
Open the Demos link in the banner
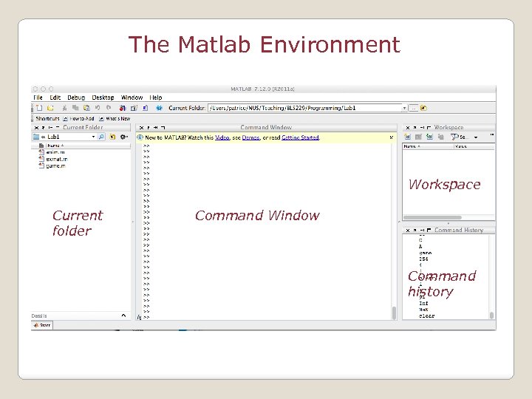(250, 137)
